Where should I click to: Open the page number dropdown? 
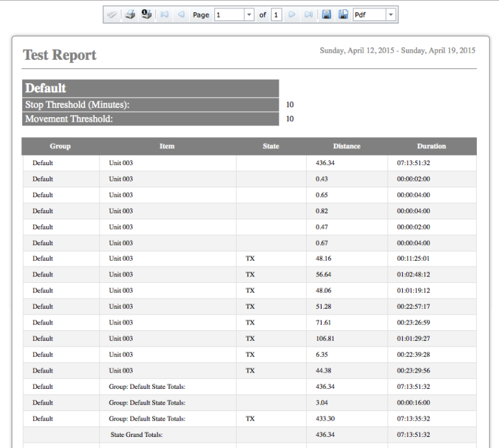[x=249, y=15]
